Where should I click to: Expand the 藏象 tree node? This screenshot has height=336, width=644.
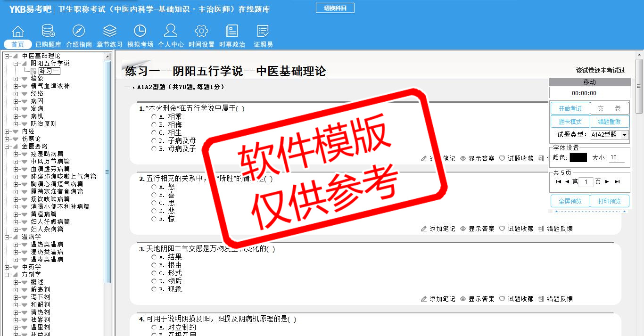[16, 79]
